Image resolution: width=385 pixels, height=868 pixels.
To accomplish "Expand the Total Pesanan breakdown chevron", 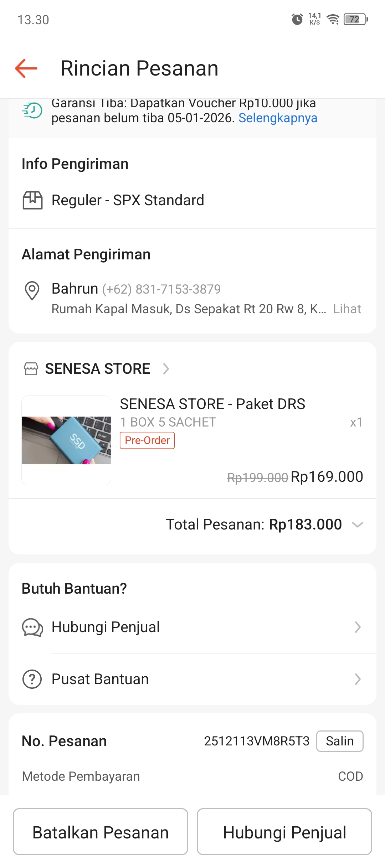I will pyautogui.click(x=357, y=525).
